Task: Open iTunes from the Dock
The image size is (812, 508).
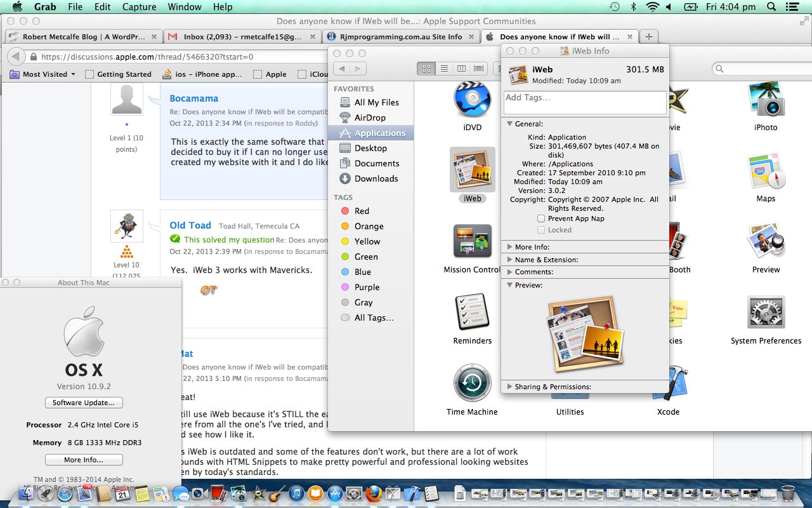Action: [296, 493]
